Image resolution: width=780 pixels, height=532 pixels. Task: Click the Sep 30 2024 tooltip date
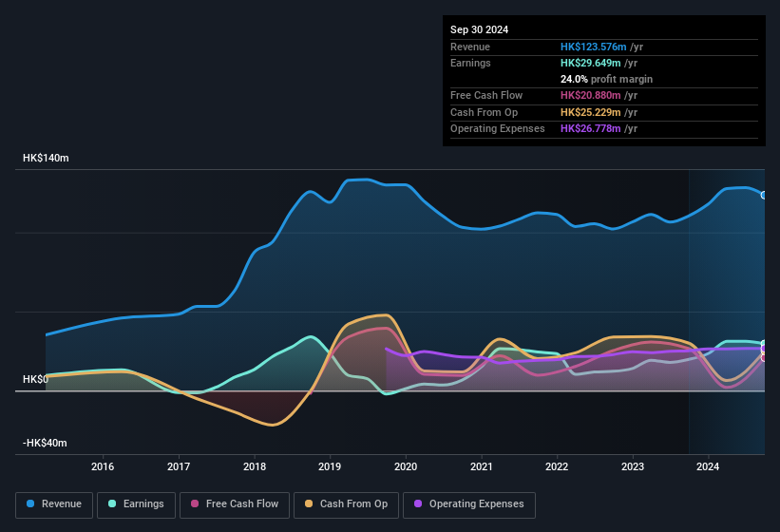(479, 29)
